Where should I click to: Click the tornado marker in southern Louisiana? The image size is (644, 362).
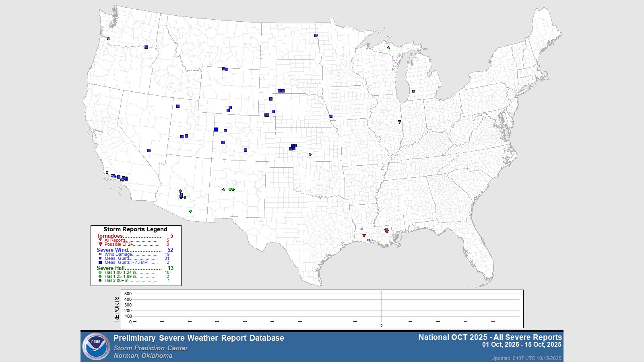click(x=386, y=231)
